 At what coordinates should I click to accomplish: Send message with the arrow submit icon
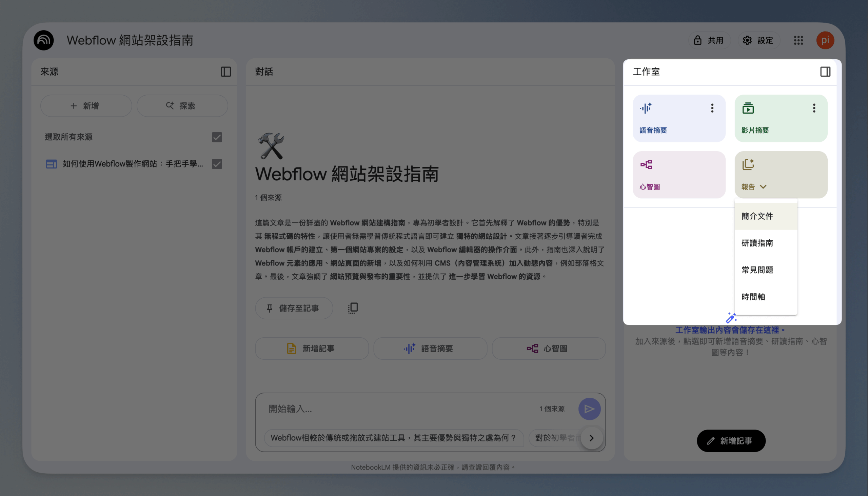(x=589, y=409)
